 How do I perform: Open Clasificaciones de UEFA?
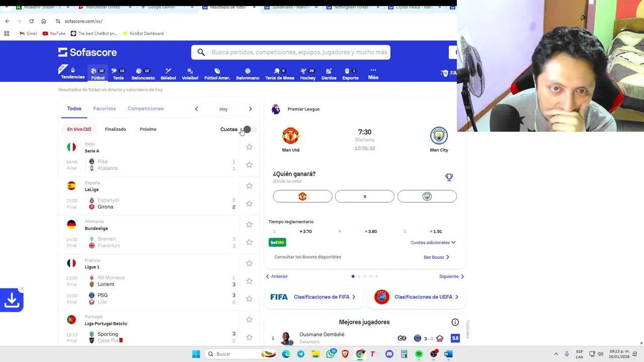tap(416, 297)
